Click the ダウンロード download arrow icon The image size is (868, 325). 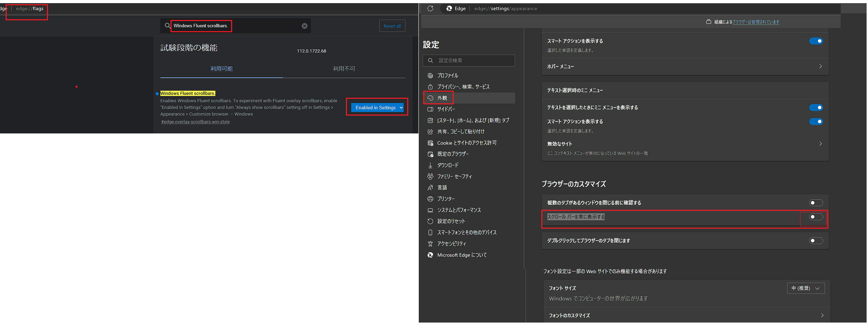430,165
